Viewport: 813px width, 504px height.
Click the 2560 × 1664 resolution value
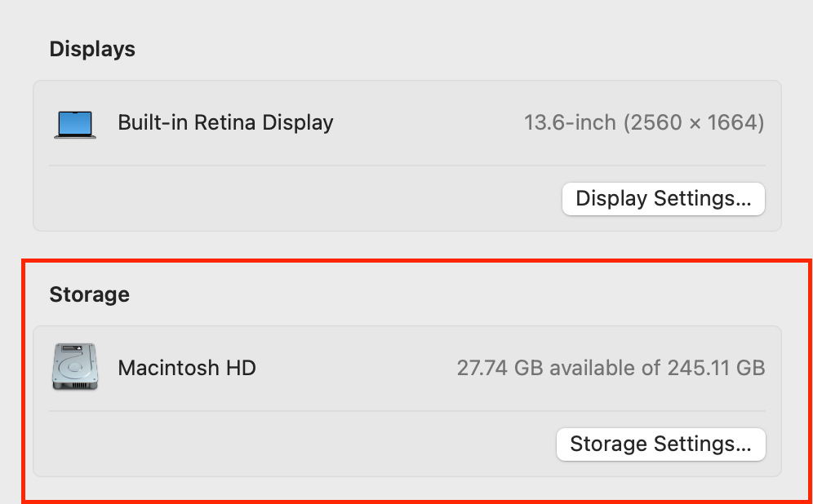click(x=694, y=123)
